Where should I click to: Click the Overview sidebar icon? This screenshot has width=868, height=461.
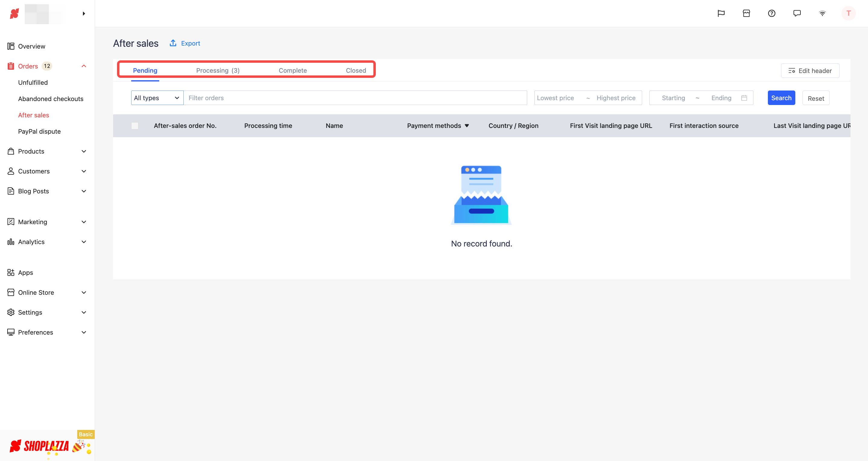(x=11, y=46)
